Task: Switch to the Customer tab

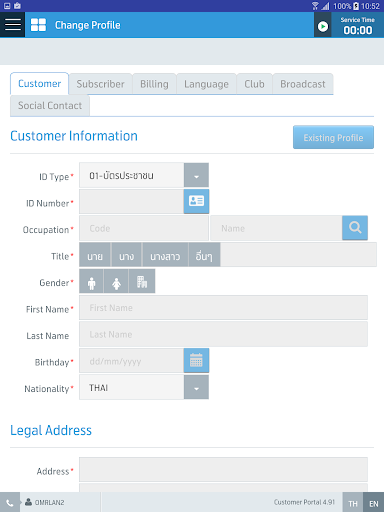Action: coord(39,84)
